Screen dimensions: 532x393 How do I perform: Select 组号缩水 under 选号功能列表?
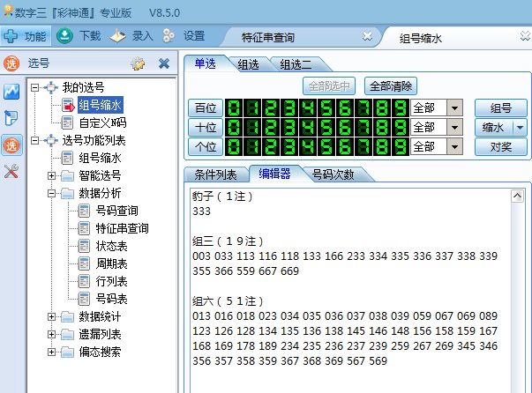100,158
